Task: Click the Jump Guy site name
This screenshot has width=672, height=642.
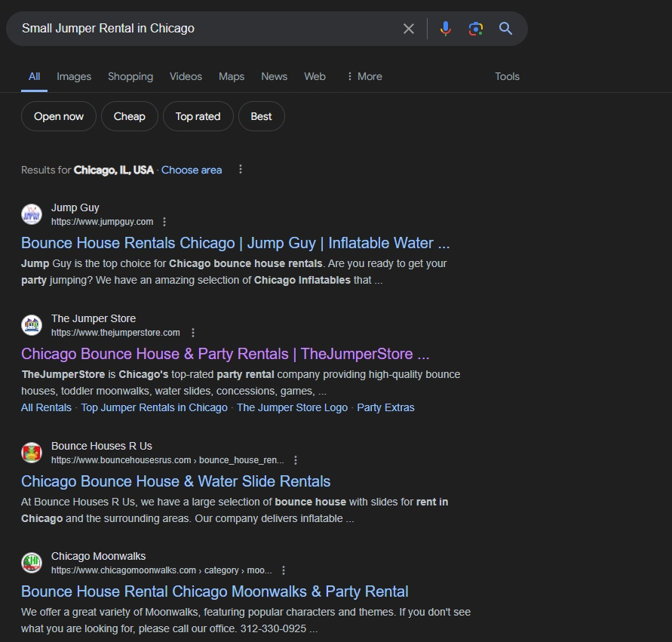Action: point(75,207)
